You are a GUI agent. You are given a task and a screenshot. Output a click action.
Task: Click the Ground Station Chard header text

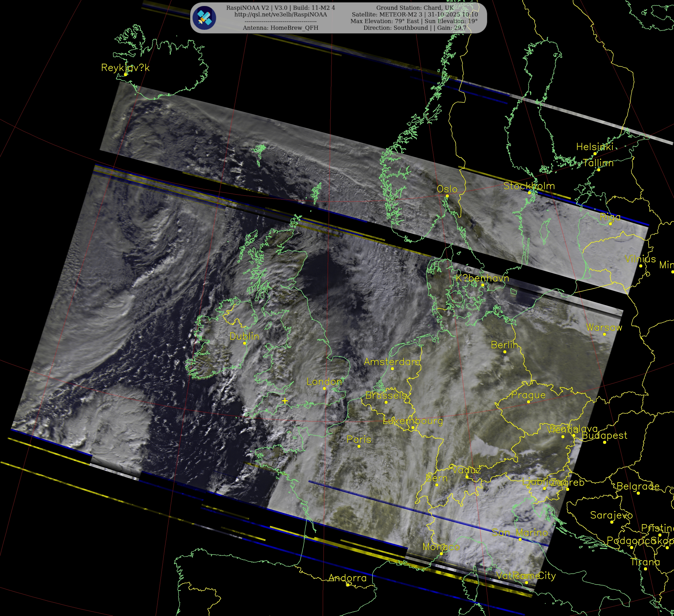point(415,8)
